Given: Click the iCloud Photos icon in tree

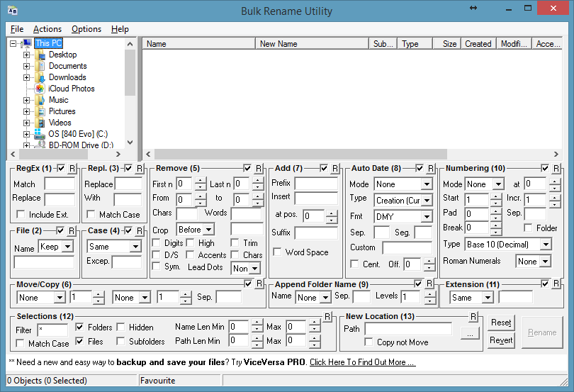Looking at the screenshot, I should point(40,89).
